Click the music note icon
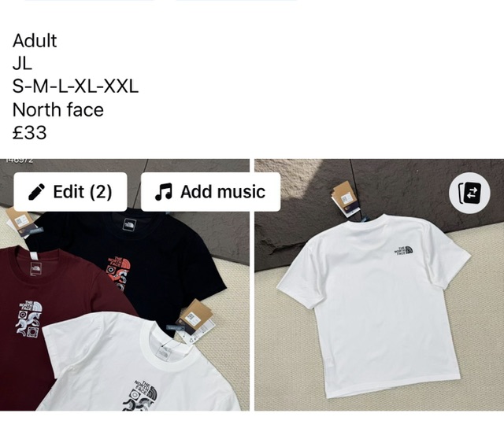Viewport: 504px width, 428px height. pos(164,192)
